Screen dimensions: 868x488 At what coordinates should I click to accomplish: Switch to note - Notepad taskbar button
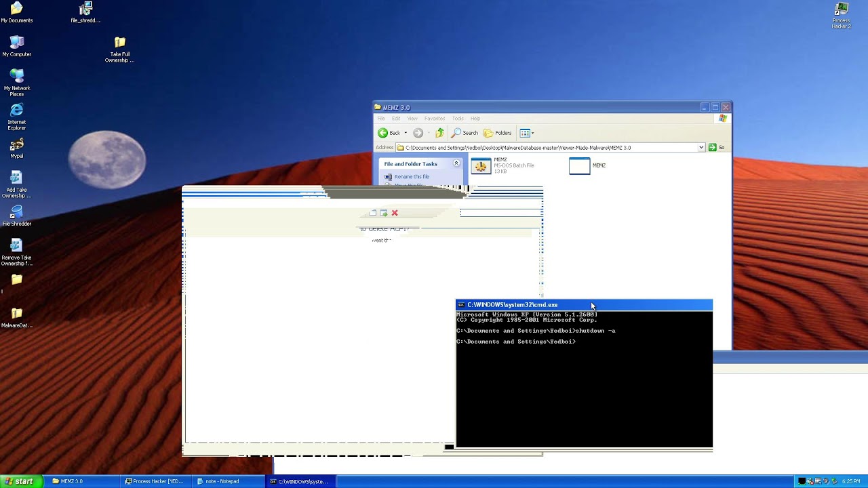pos(228,481)
